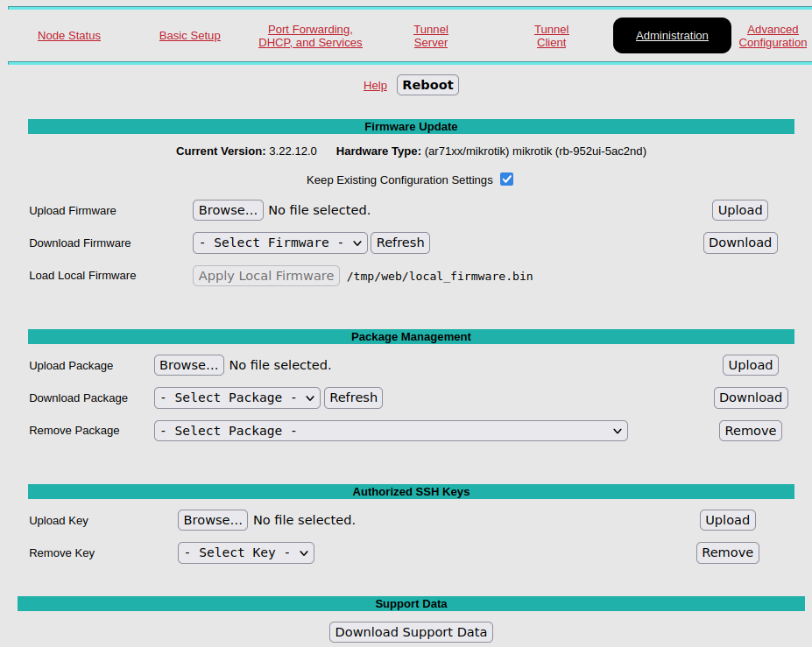Screen dimensions: 812x647
Task: Navigate to Advanced Configuration
Action: (773, 36)
